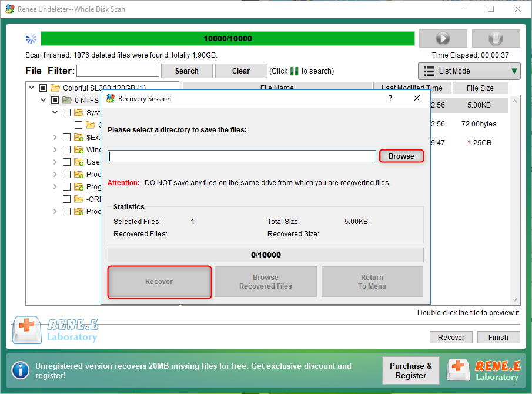Toggle the 0 NTFS partition checkbox
Image resolution: width=532 pixels, height=394 pixels.
(x=55, y=101)
